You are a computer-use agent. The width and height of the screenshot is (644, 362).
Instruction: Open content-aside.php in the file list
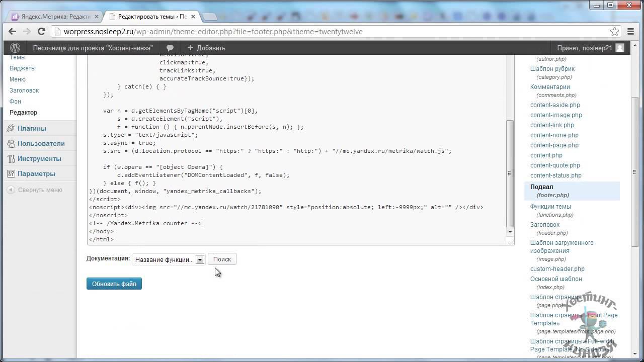click(555, 105)
